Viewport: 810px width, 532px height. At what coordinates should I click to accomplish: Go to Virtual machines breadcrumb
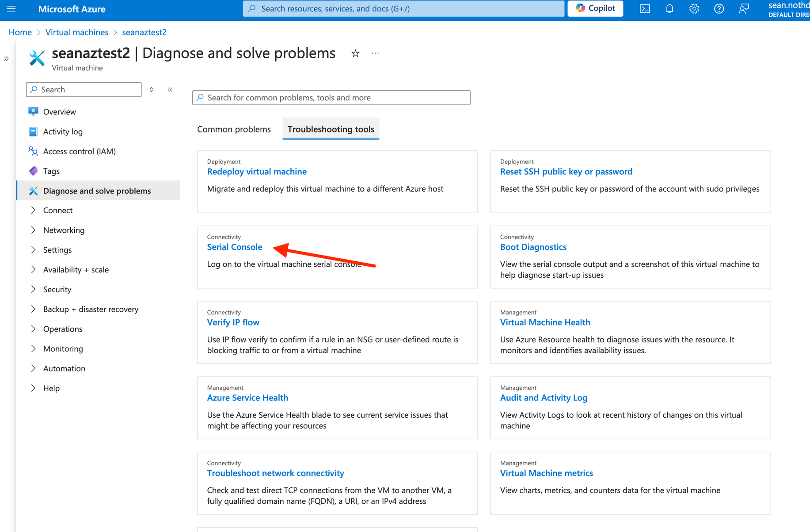pyautogui.click(x=77, y=32)
